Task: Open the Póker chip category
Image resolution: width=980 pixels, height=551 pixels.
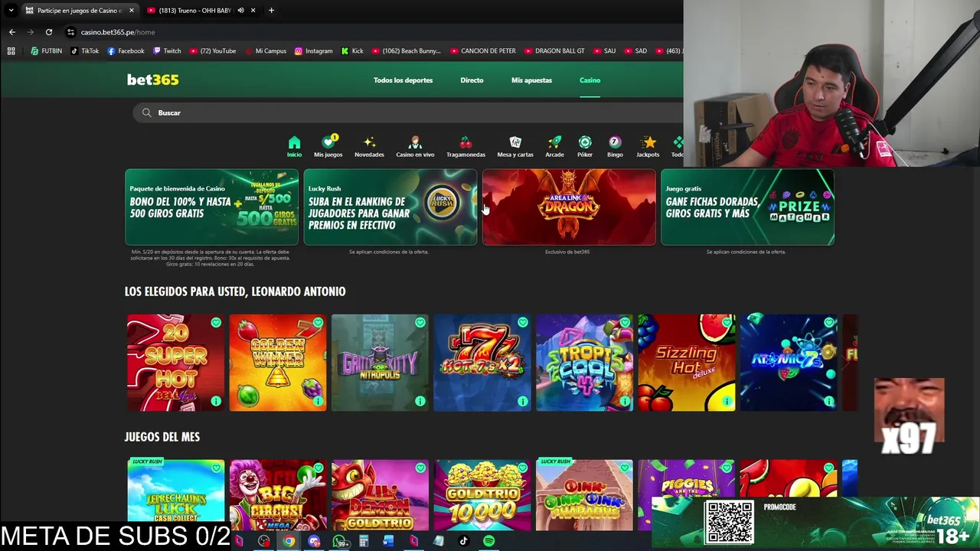Action: pos(585,147)
